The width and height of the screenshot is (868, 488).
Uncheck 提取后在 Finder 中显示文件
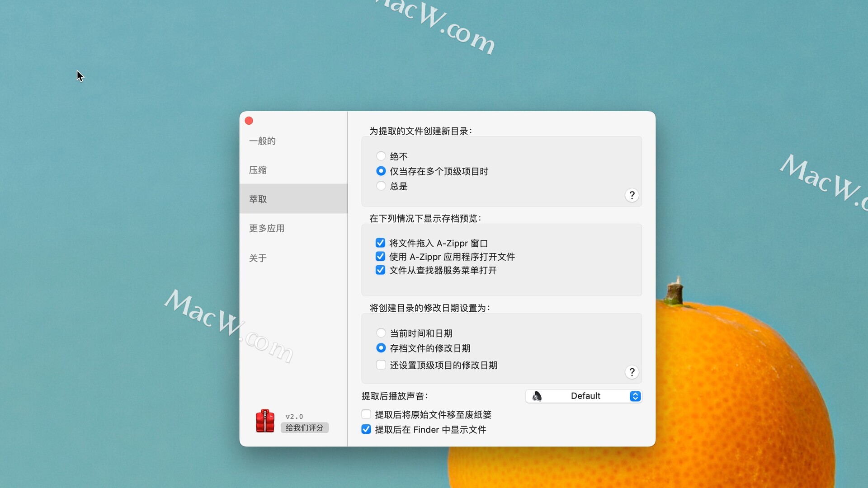coord(366,429)
